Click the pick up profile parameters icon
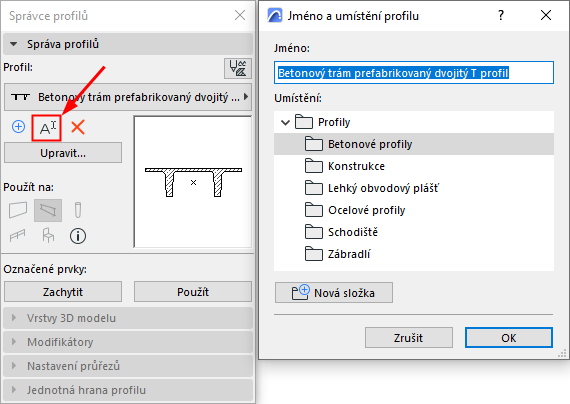 coord(238,68)
